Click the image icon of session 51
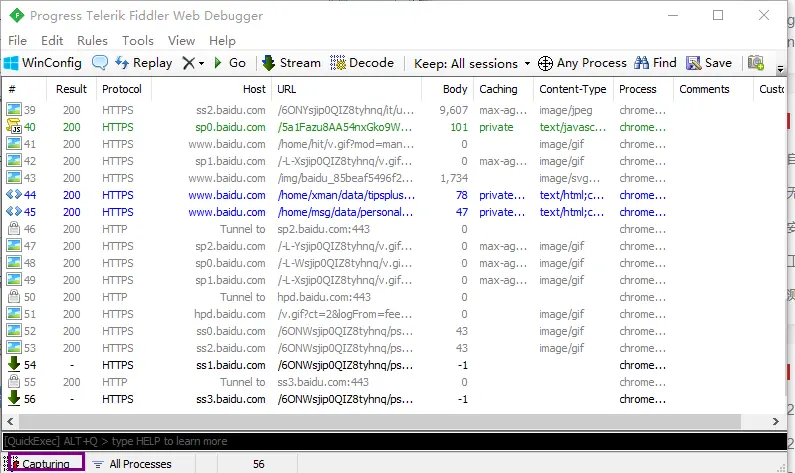 click(14, 313)
